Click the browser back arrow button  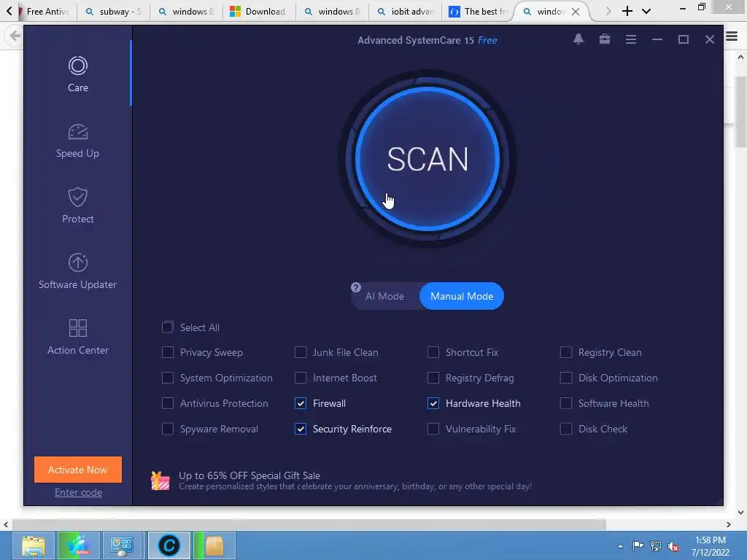(15, 36)
